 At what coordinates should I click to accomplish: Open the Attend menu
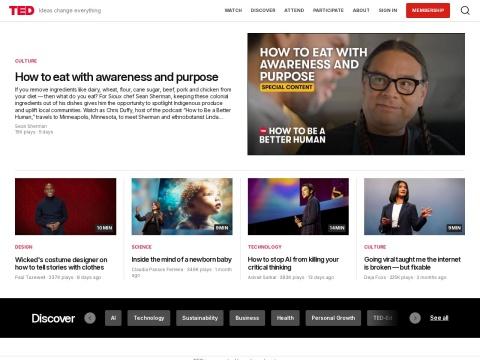[294, 10]
